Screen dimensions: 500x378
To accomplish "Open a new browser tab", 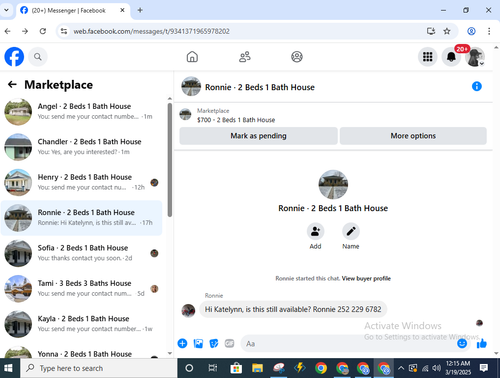I will click(140, 10).
